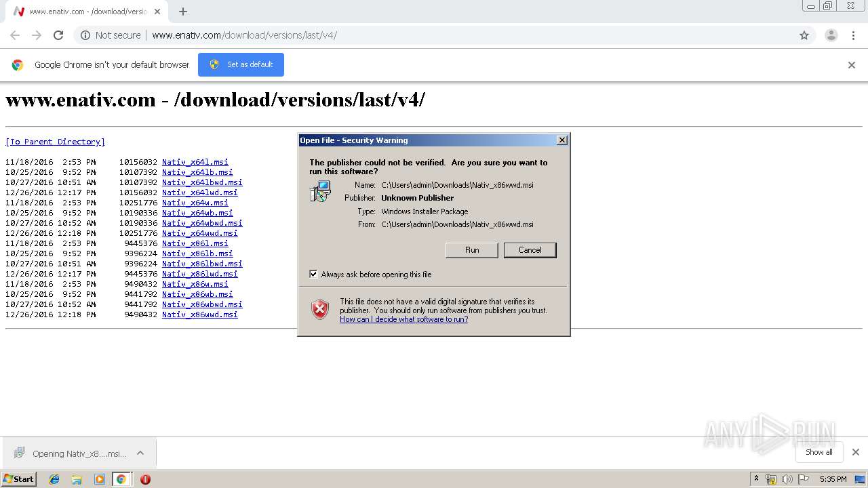Download Nativ_x86l.msi

[195, 243]
